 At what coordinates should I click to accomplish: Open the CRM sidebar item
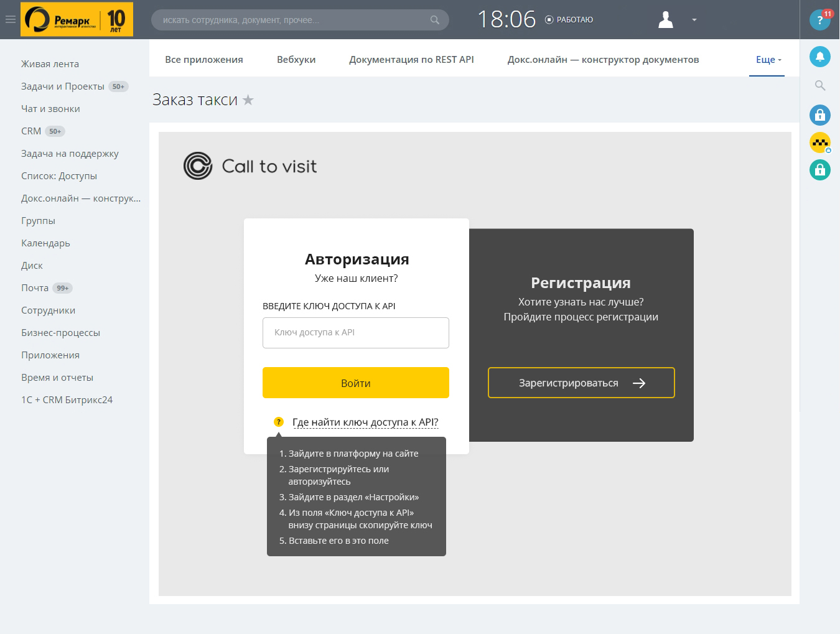(x=31, y=131)
